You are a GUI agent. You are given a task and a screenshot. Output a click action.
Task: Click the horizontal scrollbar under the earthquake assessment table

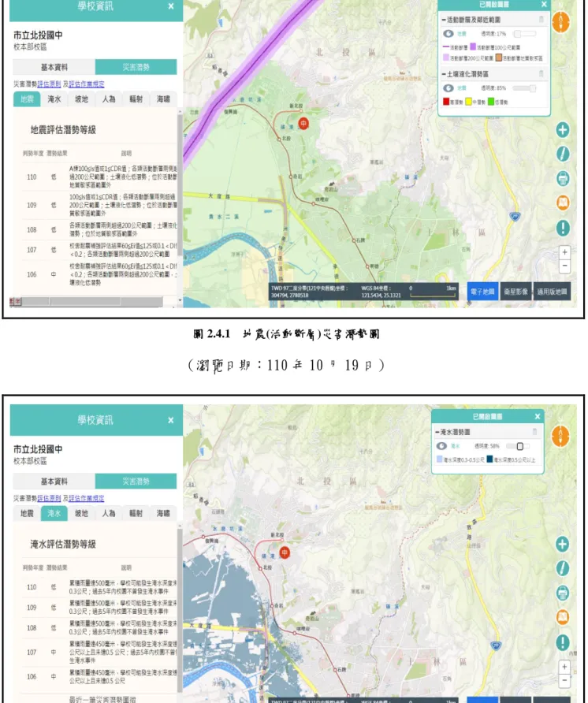pyautogui.click(x=92, y=302)
